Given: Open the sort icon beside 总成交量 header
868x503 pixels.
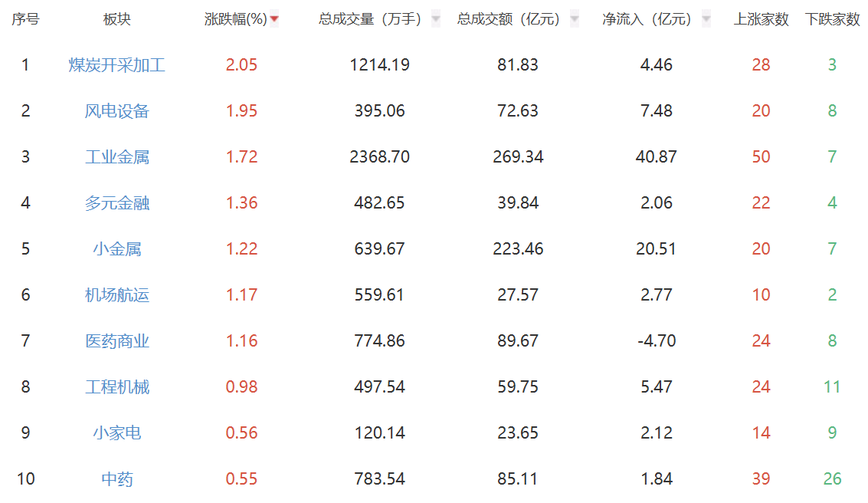Looking at the screenshot, I should [x=436, y=18].
